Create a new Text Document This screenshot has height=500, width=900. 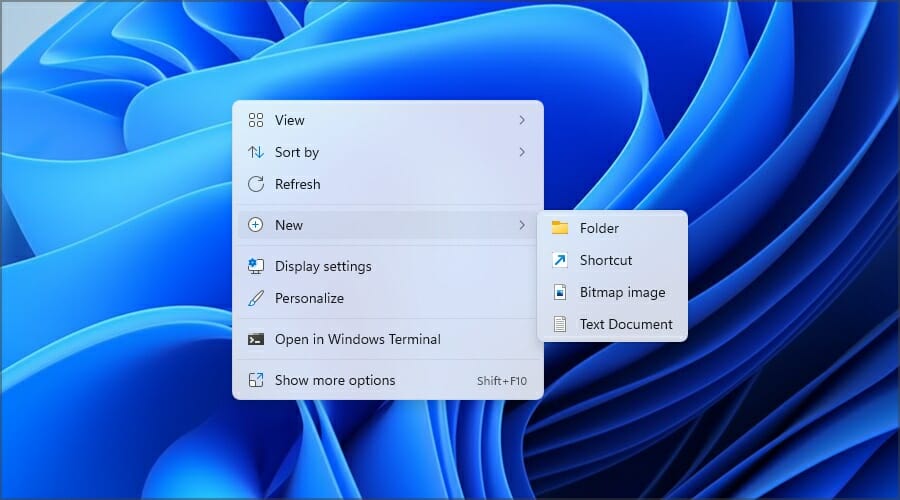pos(612,324)
